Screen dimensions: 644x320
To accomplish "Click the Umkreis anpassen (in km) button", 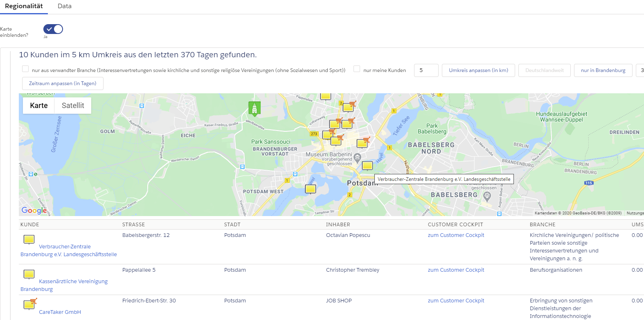I will [478, 70].
